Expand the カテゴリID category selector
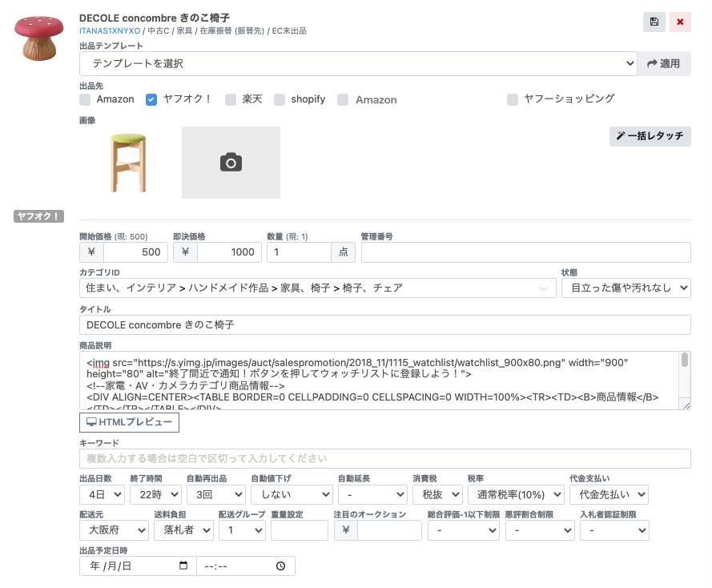This screenshot has width=712, height=588. 317,288
